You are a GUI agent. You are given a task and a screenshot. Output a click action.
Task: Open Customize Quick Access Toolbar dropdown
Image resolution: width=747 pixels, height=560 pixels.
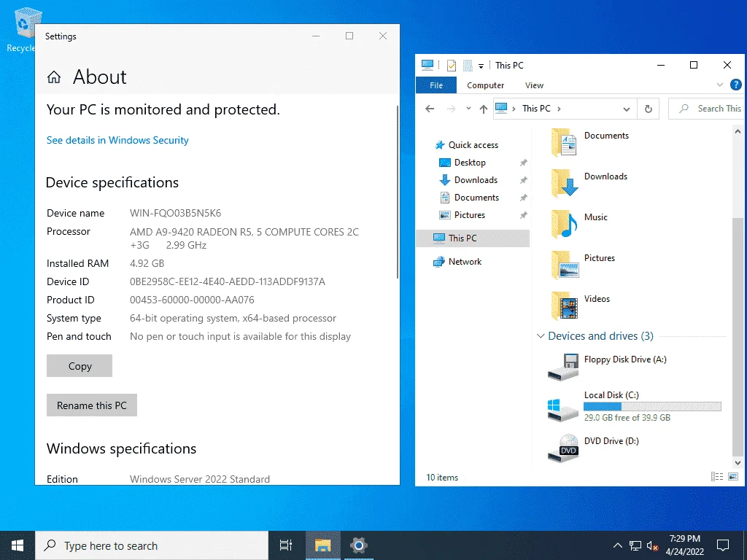click(x=481, y=66)
